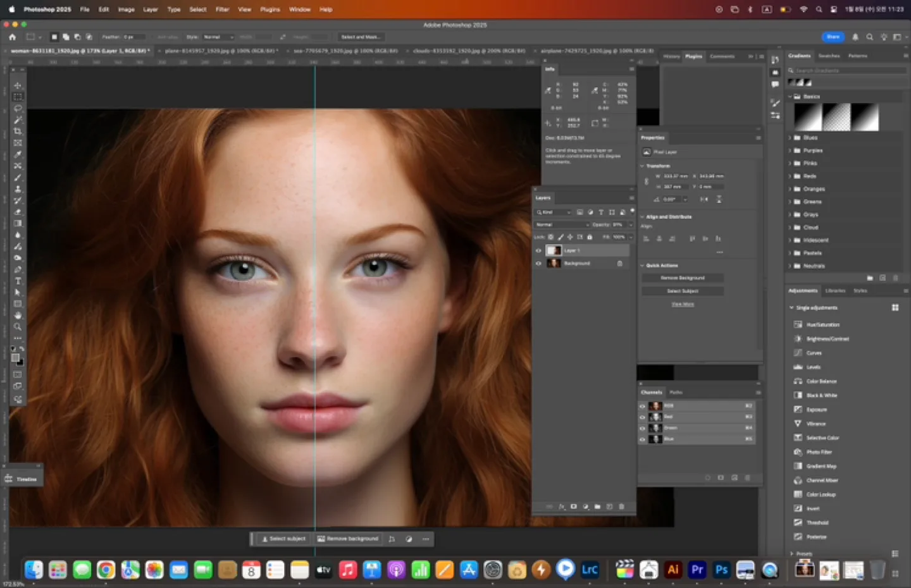Select the Zoom tool
The width and height of the screenshot is (911, 588).
pos(18,327)
